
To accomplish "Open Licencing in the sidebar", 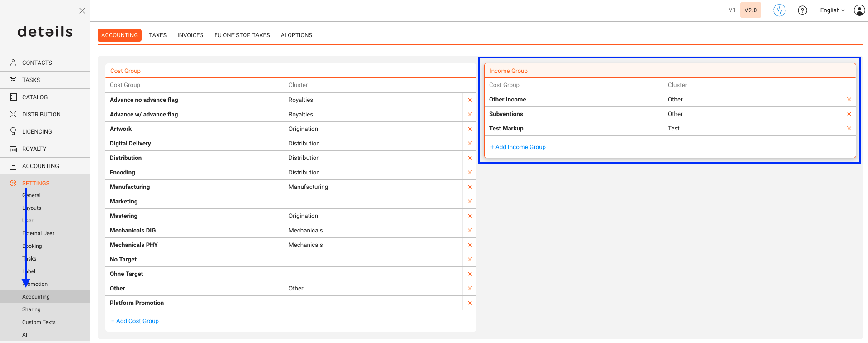I will pos(45,131).
